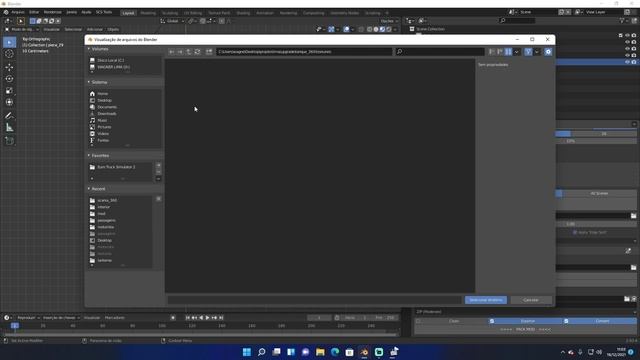Viewport: 640px width, 360px height.
Task: Go forward to next folder in file browser
Action: pos(180,52)
